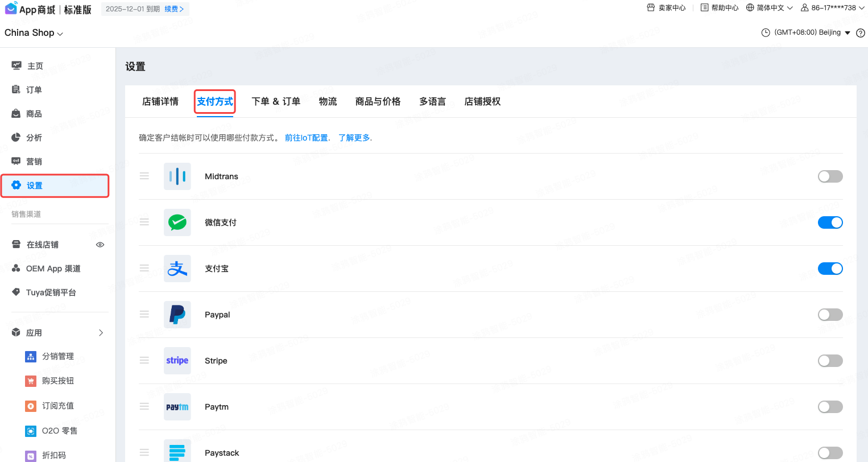Screen dimensions: 868x462
Task: Switch to the 下单 & 订单 tab
Action: pos(276,101)
